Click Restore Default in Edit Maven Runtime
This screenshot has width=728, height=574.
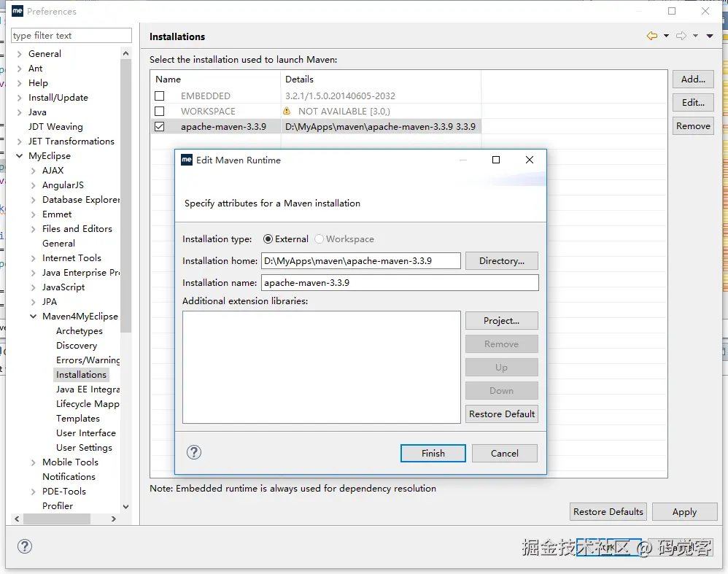point(502,414)
